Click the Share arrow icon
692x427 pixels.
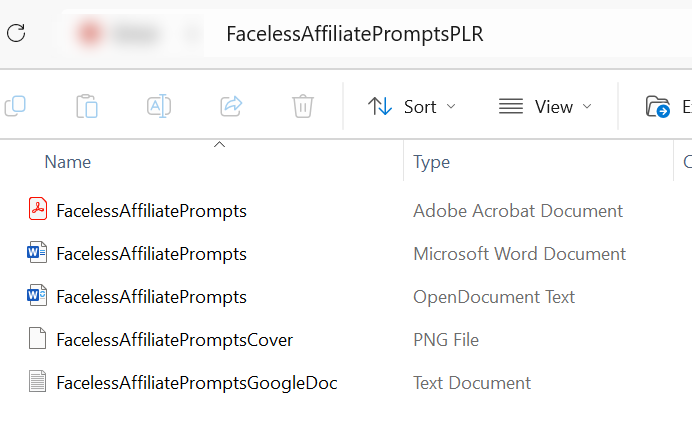[231, 106]
